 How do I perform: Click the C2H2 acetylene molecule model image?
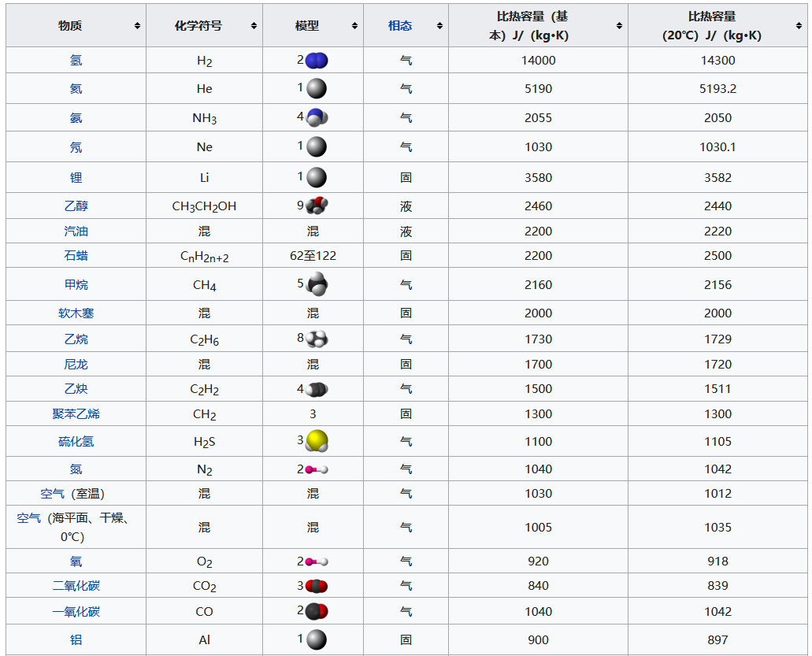tap(317, 389)
